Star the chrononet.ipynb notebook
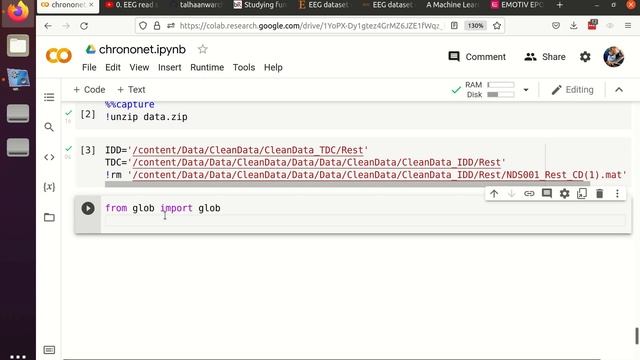640x360 pixels. point(202,49)
